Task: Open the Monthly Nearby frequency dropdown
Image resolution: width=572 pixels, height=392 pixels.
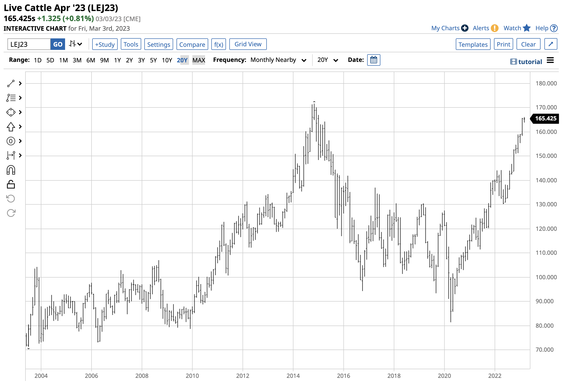Action: [x=278, y=60]
